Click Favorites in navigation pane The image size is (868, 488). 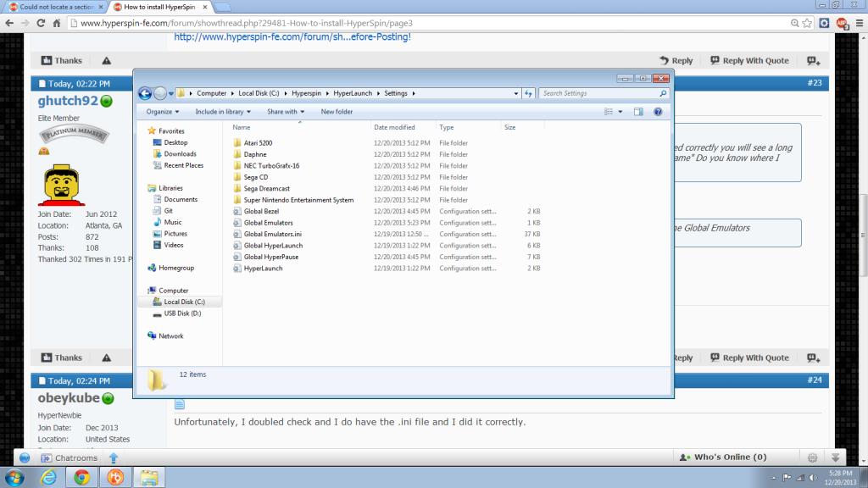pyautogui.click(x=171, y=131)
